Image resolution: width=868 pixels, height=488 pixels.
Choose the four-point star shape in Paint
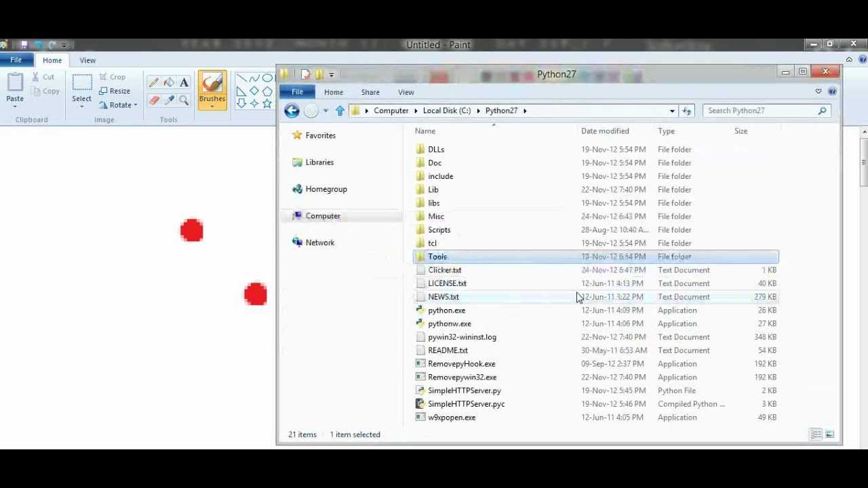(254, 104)
